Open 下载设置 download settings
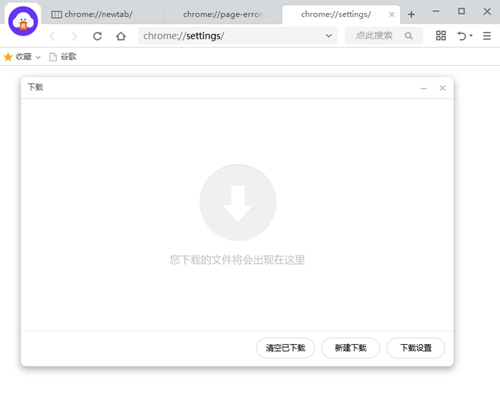The height and width of the screenshot is (395, 500). pyautogui.click(x=416, y=348)
